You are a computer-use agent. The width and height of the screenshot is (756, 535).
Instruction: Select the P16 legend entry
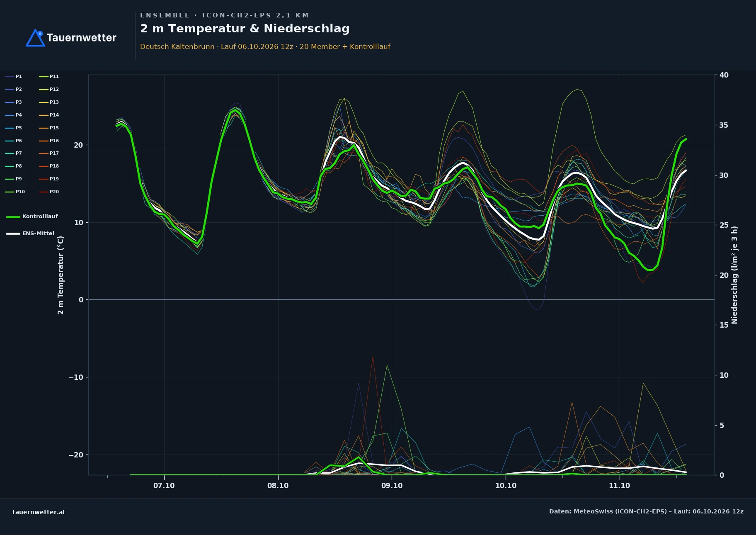(49, 141)
